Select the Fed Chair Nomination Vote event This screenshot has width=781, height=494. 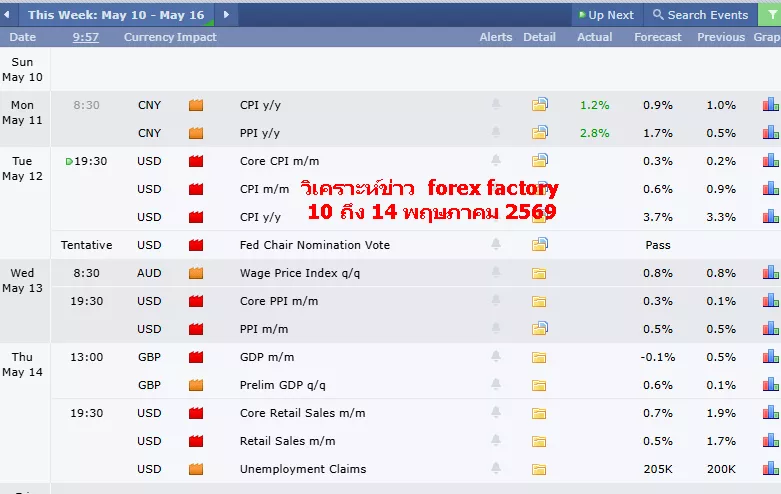click(x=315, y=245)
